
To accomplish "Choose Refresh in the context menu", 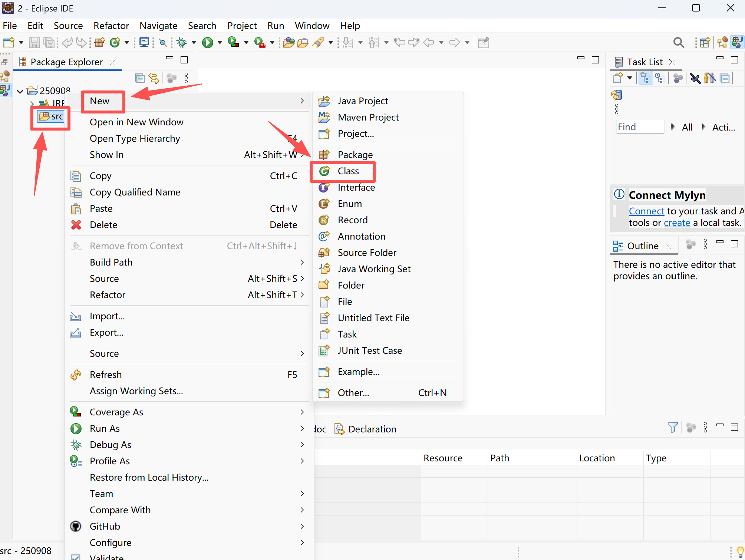I will pos(106,375).
